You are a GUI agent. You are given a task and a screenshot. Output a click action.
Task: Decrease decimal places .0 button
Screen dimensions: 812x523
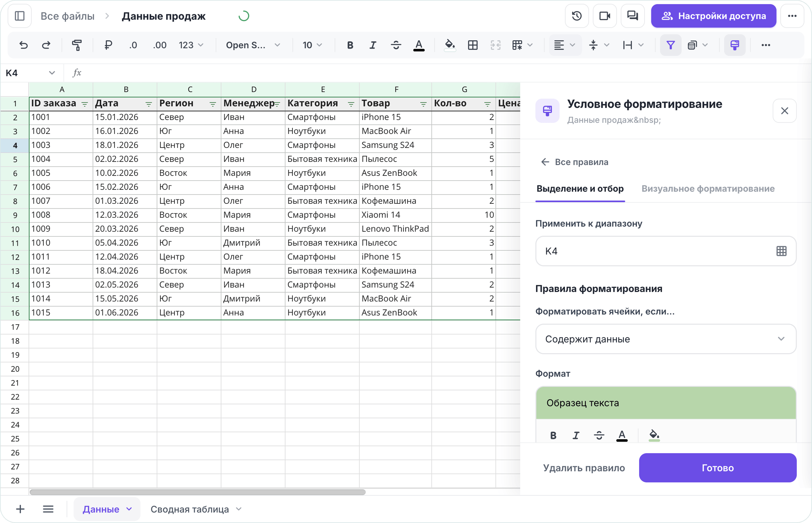point(133,45)
